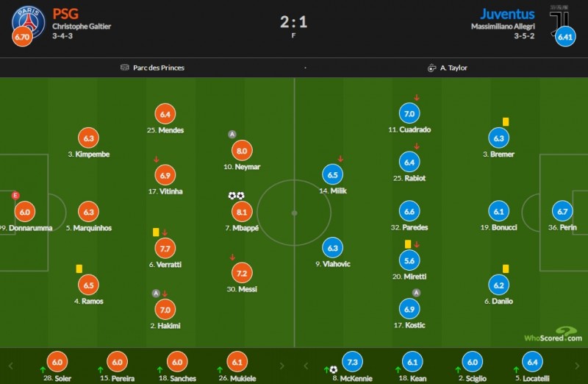Click McKennie's goal ball icon

334,369
